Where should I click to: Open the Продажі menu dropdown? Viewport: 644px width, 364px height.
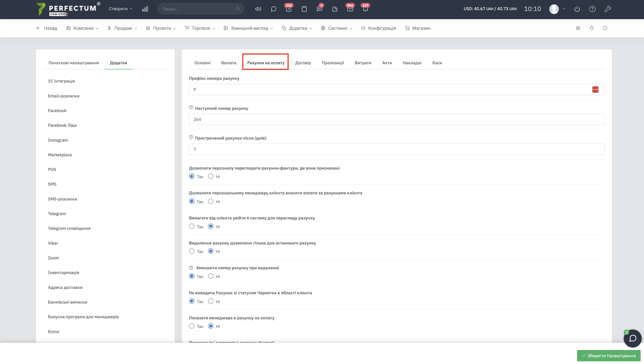click(x=123, y=28)
